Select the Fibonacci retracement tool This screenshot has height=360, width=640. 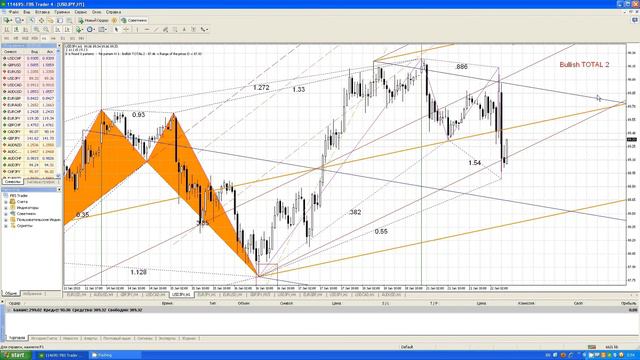coord(175,29)
